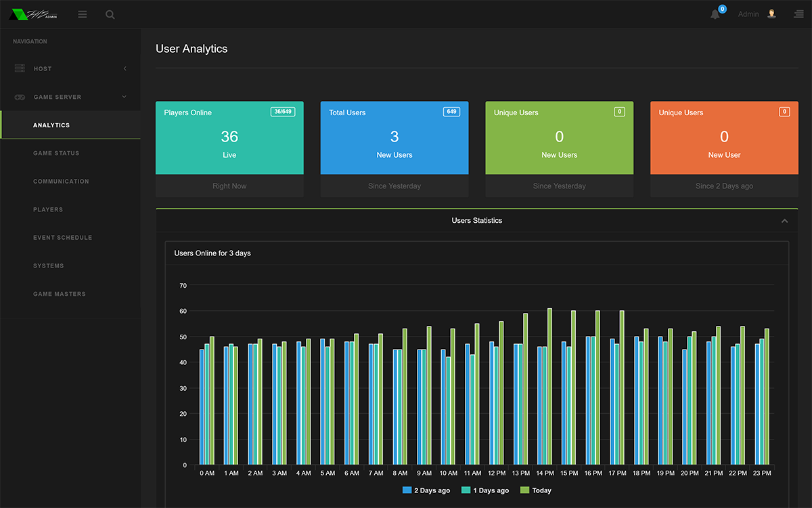
Task: Open the search magnifier icon
Action: pos(110,14)
